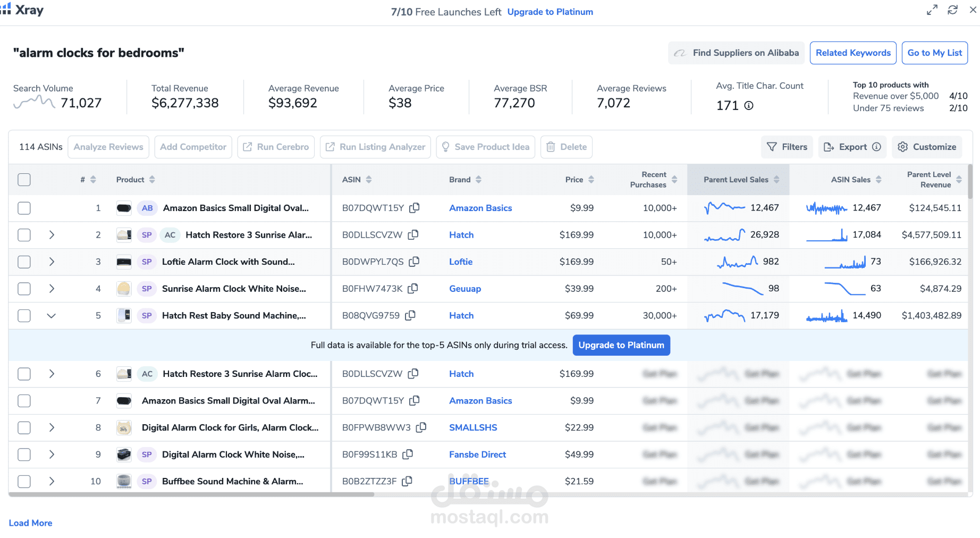This screenshot has height=538, width=980.
Task: Click the Related Keywords button
Action: point(852,53)
